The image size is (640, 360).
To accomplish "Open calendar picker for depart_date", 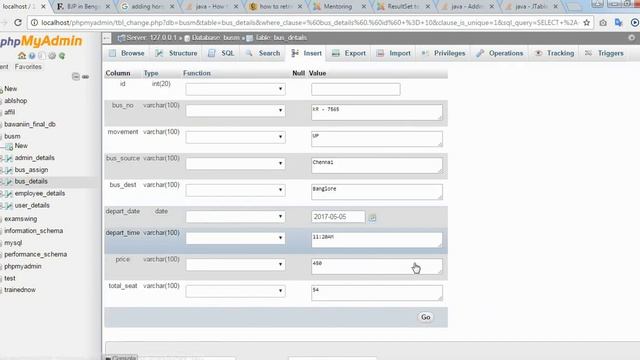I will [x=372, y=218].
